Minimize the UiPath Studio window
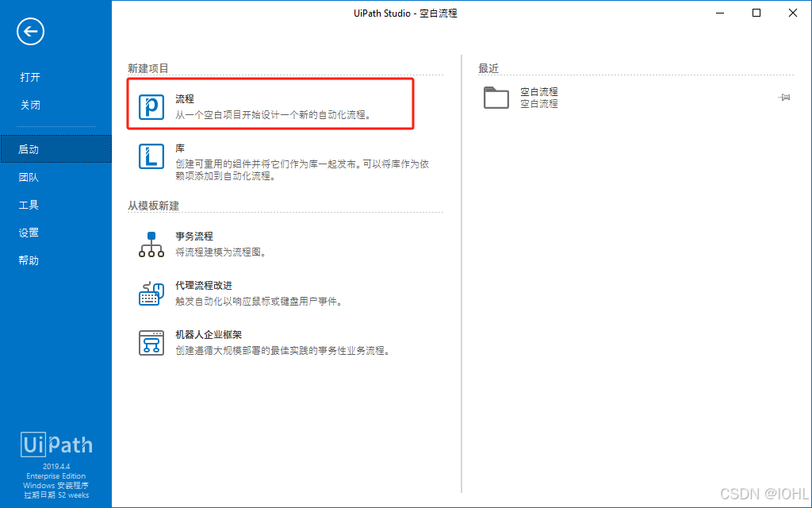The width and height of the screenshot is (812, 508). (720, 13)
